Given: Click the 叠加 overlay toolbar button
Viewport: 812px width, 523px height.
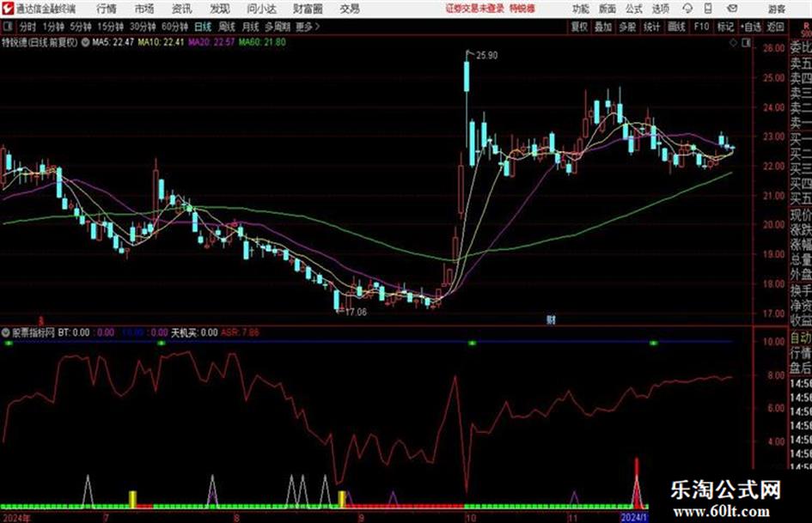Looking at the screenshot, I should coord(603,27).
